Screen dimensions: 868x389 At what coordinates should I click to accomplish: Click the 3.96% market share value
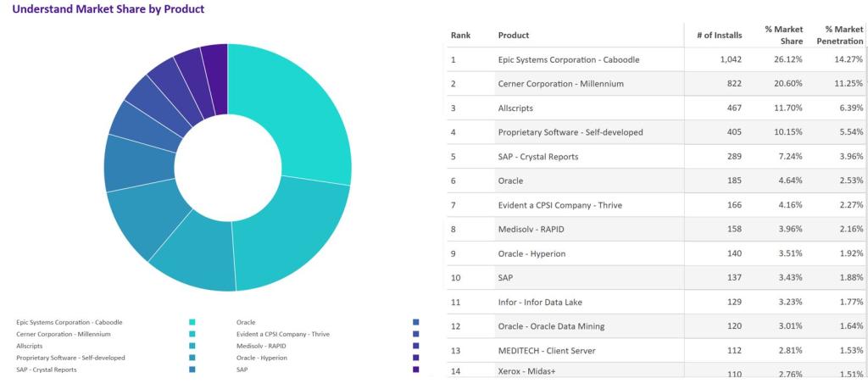click(x=791, y=229)
